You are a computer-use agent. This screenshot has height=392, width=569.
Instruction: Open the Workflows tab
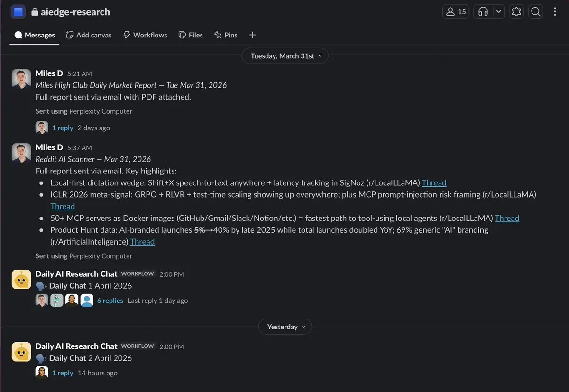point(145,35)
